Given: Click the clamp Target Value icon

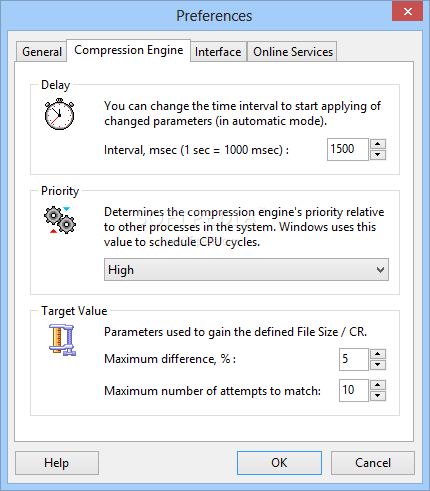Looking at the screenshot, I should pyautogui.click(x=62, y=340).
